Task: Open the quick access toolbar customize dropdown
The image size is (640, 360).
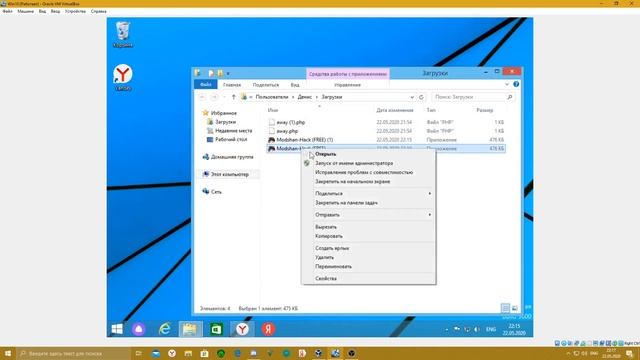Action: (x=228, y=73)
